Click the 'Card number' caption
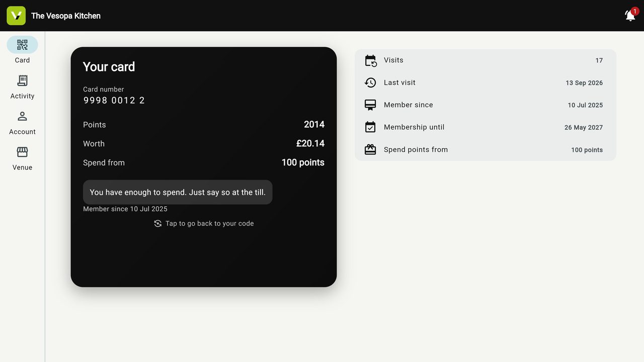This screenshot has width=644, height=362. (103, 89)
